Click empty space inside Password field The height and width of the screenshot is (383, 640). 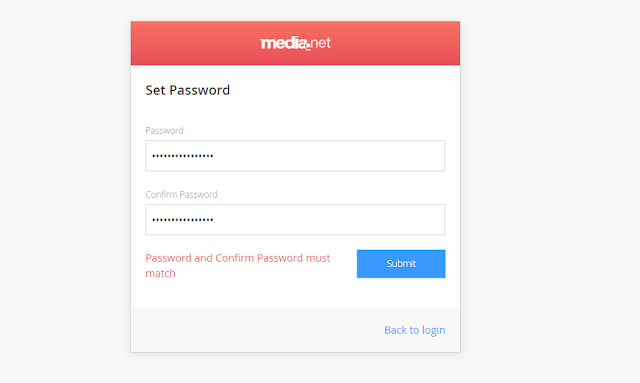pos(327,156)
